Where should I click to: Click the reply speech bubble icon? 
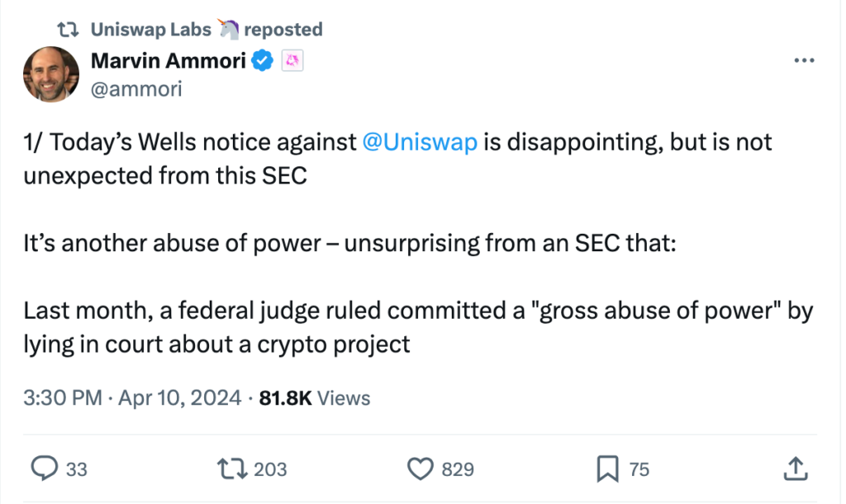coord(42,469)
